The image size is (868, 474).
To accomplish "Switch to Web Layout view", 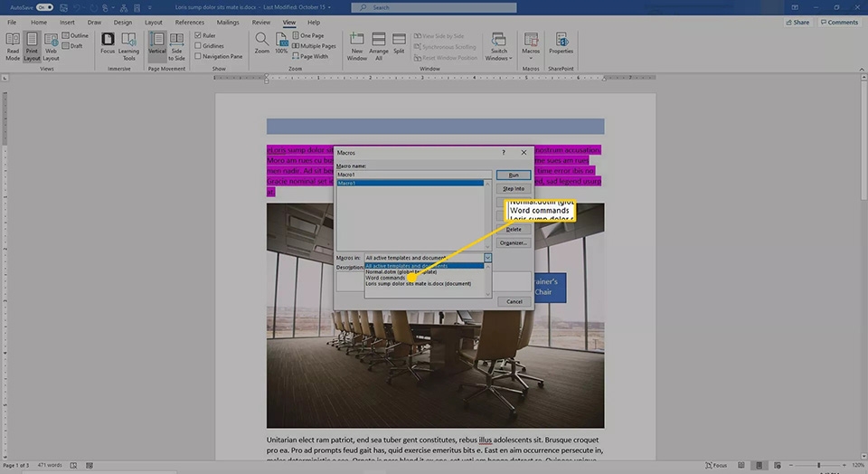I will coord(51,46).
